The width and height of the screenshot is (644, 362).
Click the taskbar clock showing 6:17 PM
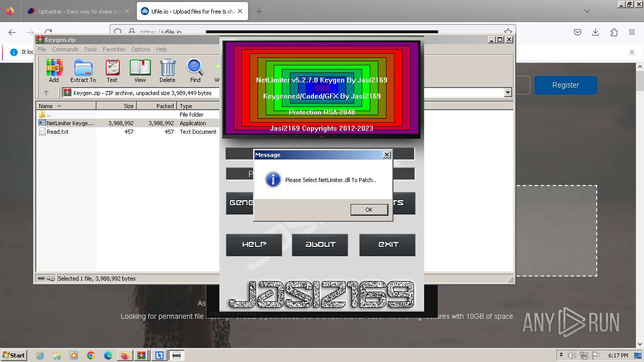tap(618, 355)
